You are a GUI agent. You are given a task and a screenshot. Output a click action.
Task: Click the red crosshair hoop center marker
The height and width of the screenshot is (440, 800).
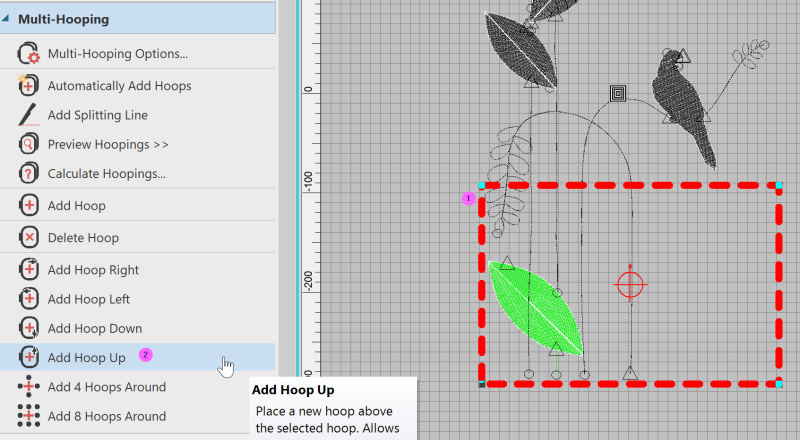click(630, 284)
